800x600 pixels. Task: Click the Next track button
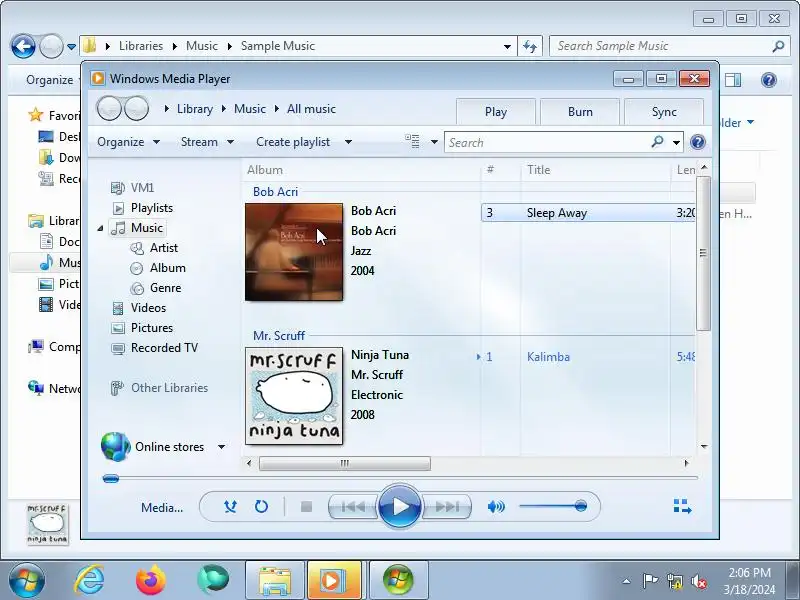(x=447, y=507)
